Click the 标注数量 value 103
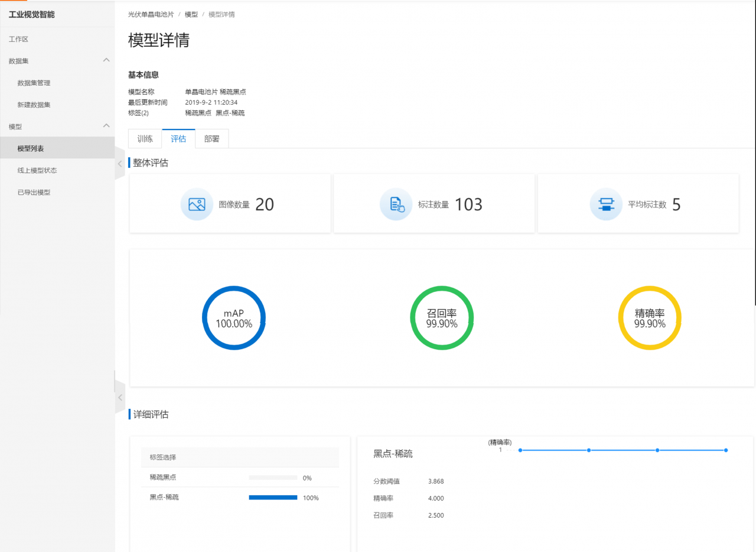The width and height of the screenshot is (756, 552). point(468,204)
